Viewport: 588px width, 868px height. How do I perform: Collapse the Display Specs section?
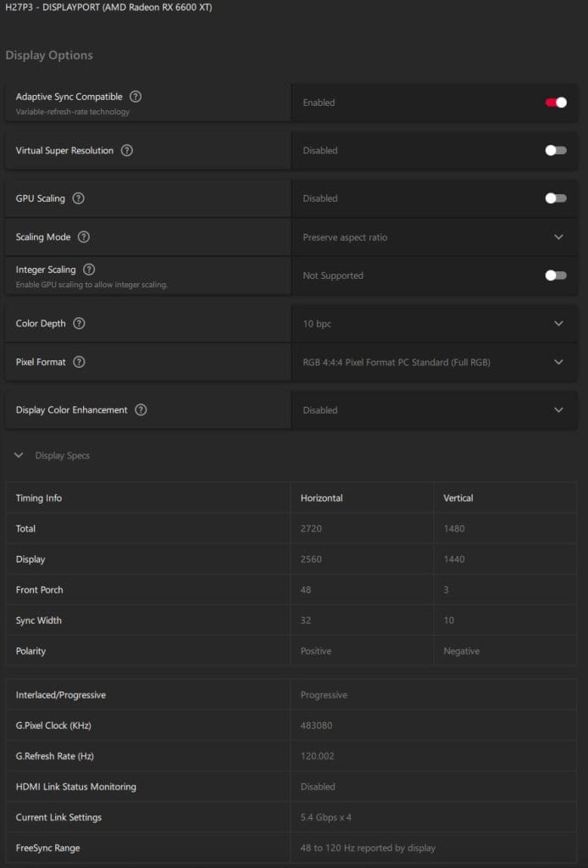(x=19, y=455)
